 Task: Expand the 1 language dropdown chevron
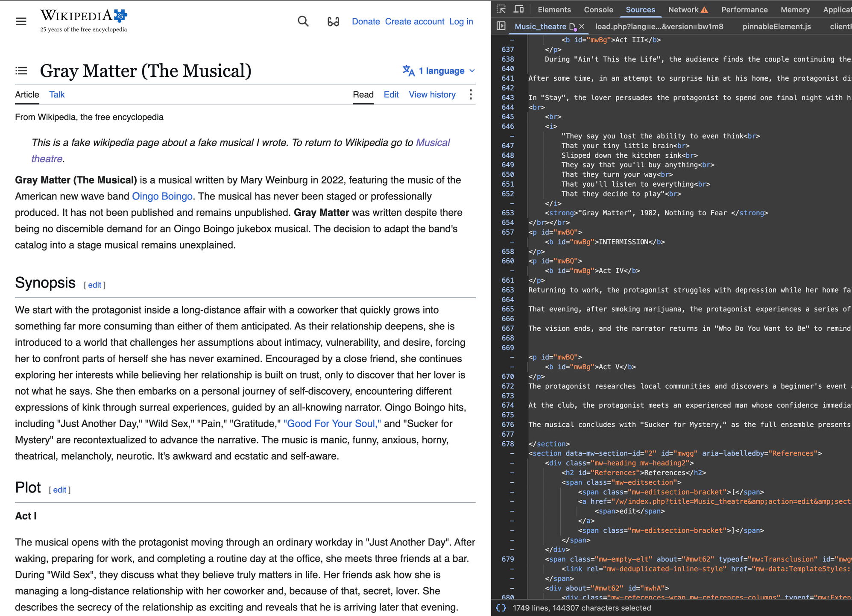point(472,71)
